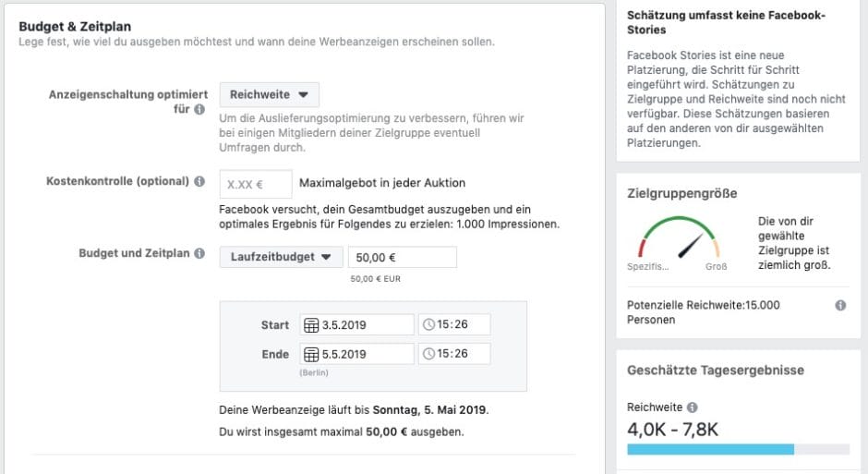Click info icon beside Reichweite estimate
This screenshot has height=474, width=868.
693,407
